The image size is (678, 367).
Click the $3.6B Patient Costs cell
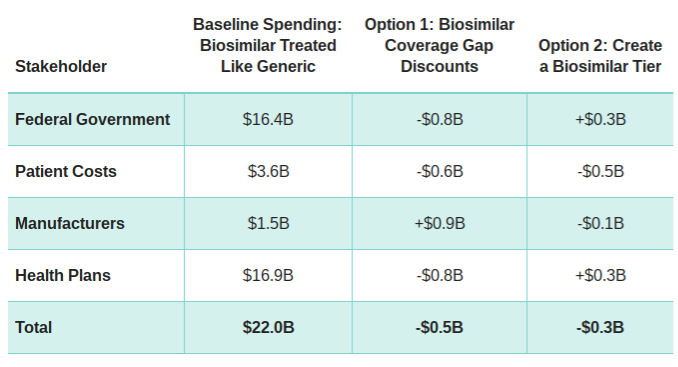point(268,171)
